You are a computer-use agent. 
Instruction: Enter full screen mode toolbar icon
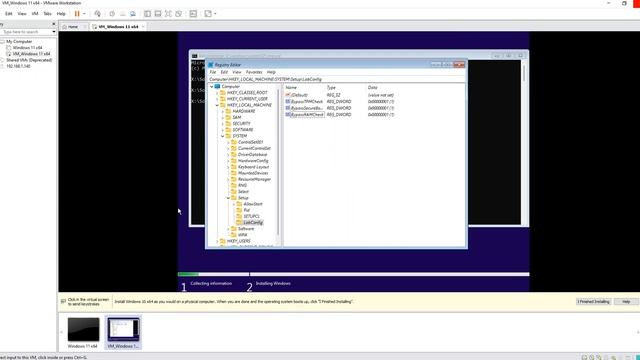[x=168, y=13]
